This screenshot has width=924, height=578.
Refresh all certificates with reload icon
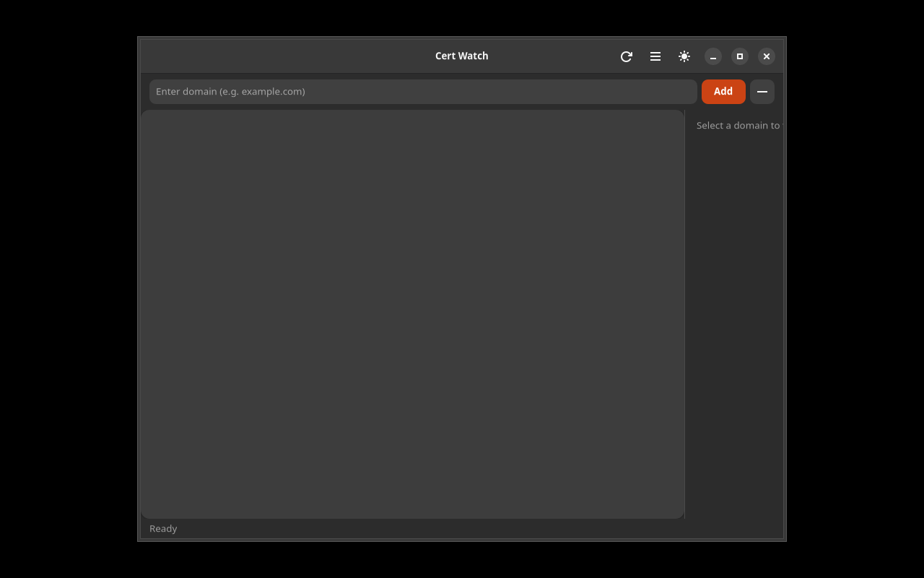coord(627,56)
